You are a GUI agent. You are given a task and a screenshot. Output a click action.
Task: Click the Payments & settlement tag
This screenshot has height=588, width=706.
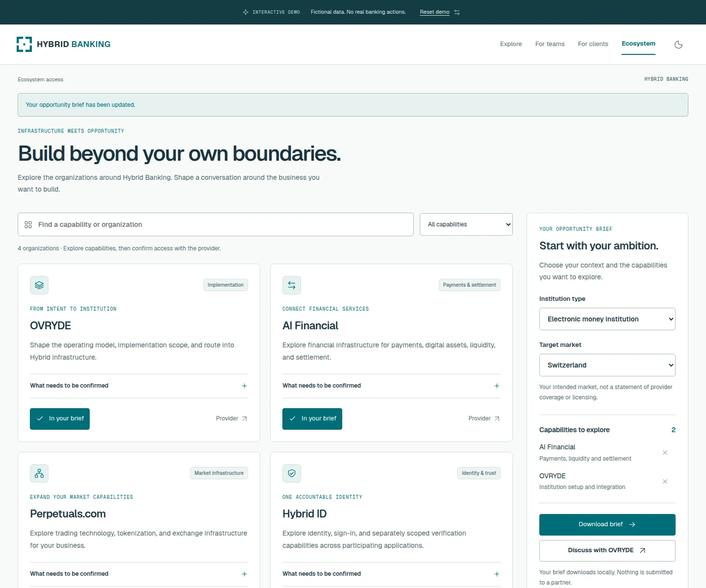tap(470, 285)
